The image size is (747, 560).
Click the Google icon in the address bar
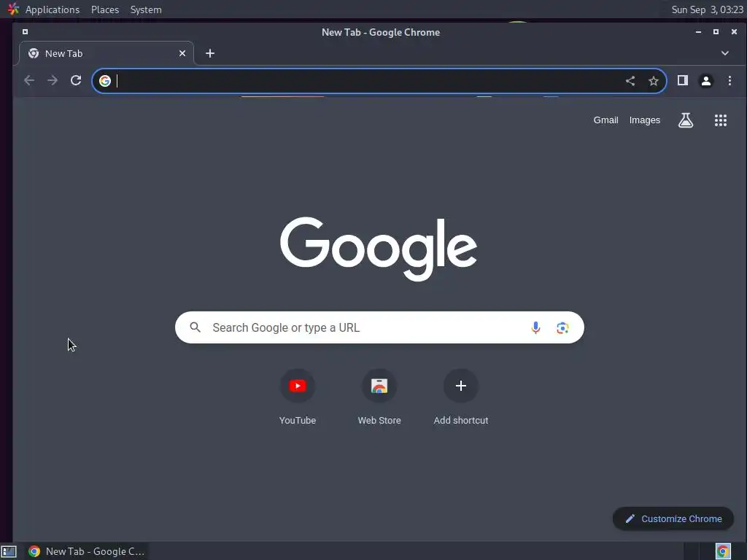click(105, 81)
